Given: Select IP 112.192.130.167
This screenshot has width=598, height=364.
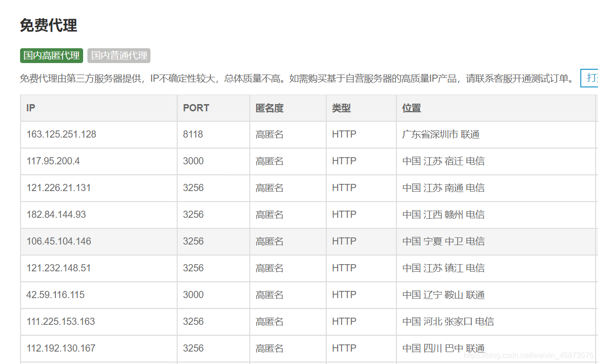Looking at the screenshot, I should pos(61,348).
